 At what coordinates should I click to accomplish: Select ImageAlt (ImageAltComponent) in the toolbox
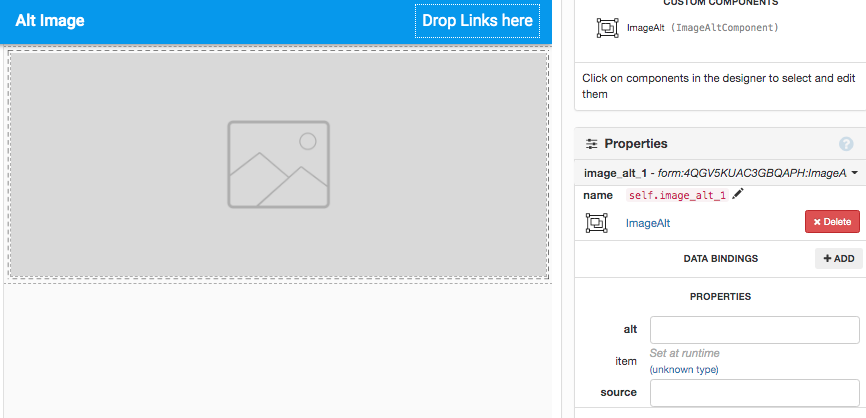pyautogui.click(x=702, y=28)
